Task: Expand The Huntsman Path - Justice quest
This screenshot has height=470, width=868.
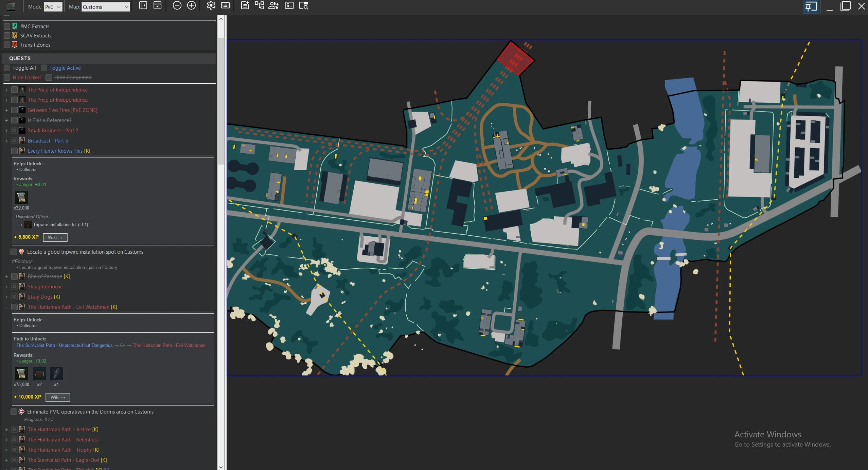Action: click(x=6, y=430)
